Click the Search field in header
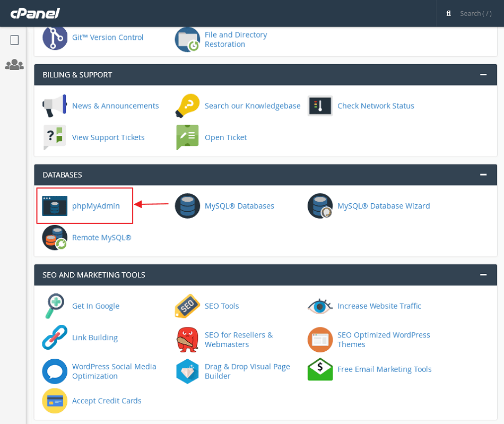Viewport: 504px width, 424px height. tap(476, 13)
